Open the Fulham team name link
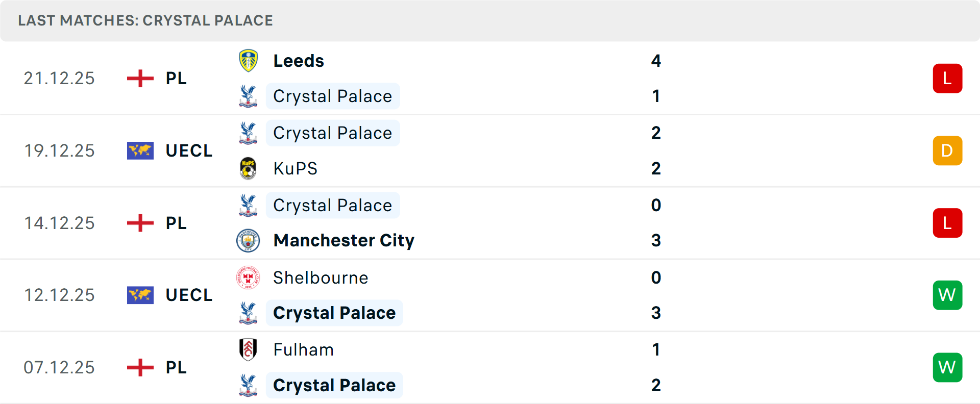The height and width of the screenshot is (404, 980). click(303, 349)
